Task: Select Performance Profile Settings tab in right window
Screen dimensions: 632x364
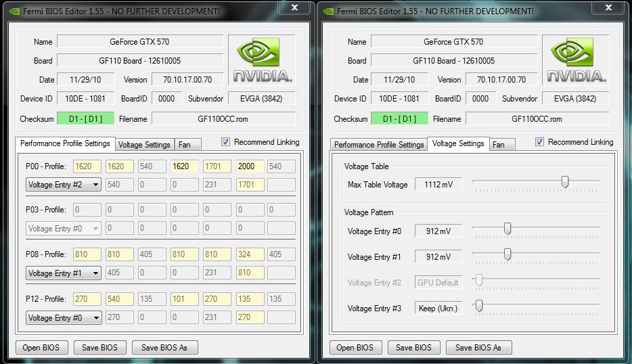Action: click(379, 145)
